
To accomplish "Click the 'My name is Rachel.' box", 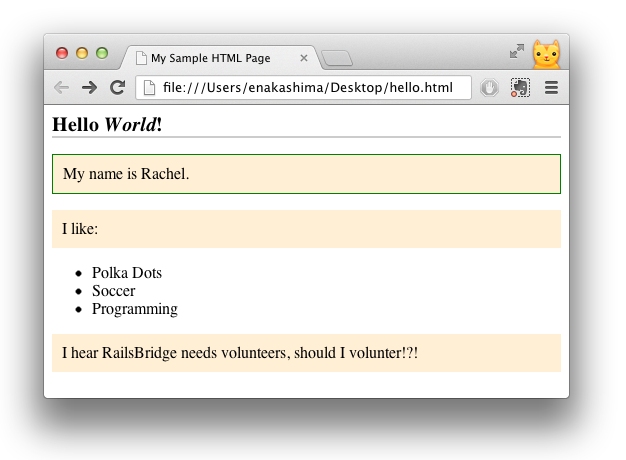I will pos(305,174).
